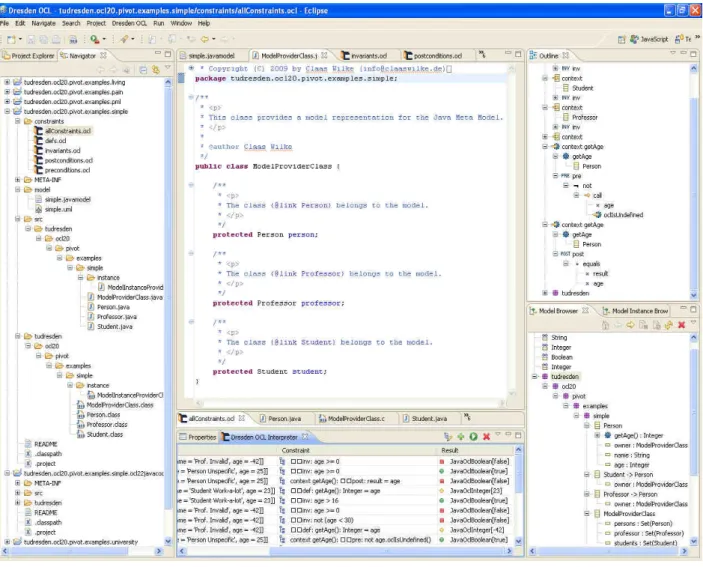Switch to the Properties tab
The height and width of the screenshot is (567, 703).
coord(198,437)
